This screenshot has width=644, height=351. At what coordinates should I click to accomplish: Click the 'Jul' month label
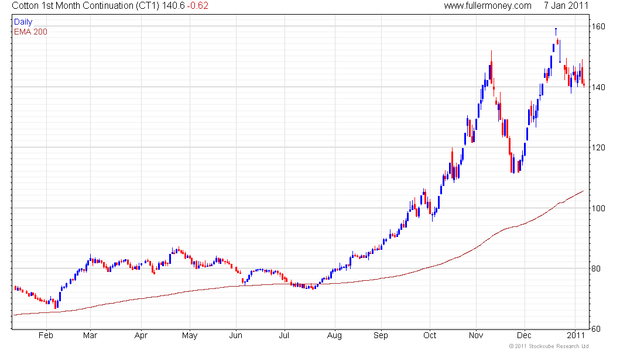pos(284,335)
